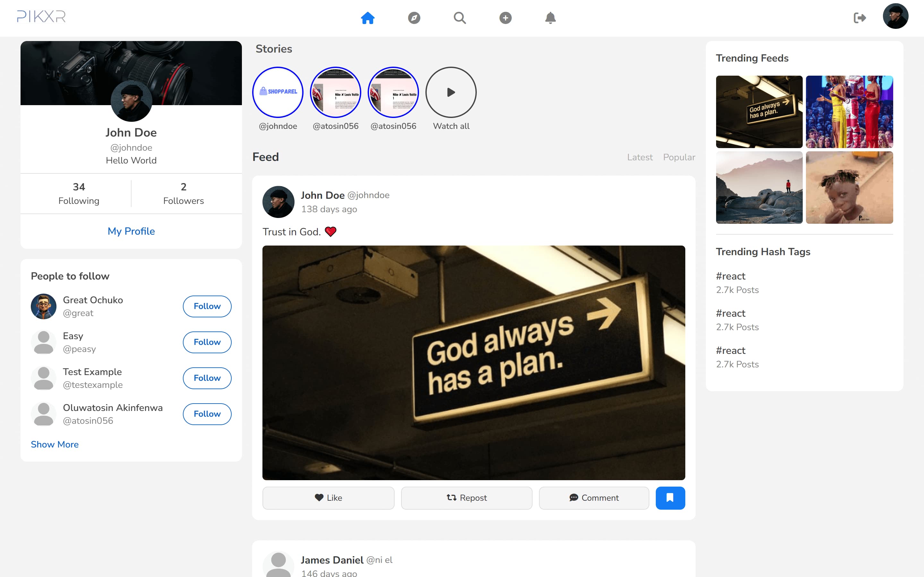Toggle the bookmark on John Doe's post
This screenshot has width=924, height=577.
[670, 498]
